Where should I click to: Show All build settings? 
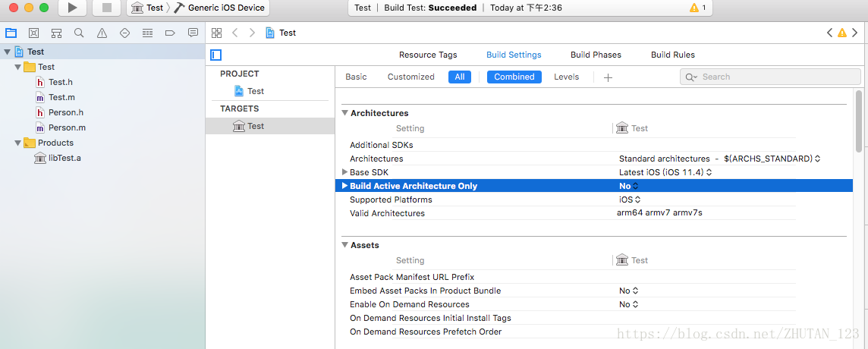click(460, 77)
